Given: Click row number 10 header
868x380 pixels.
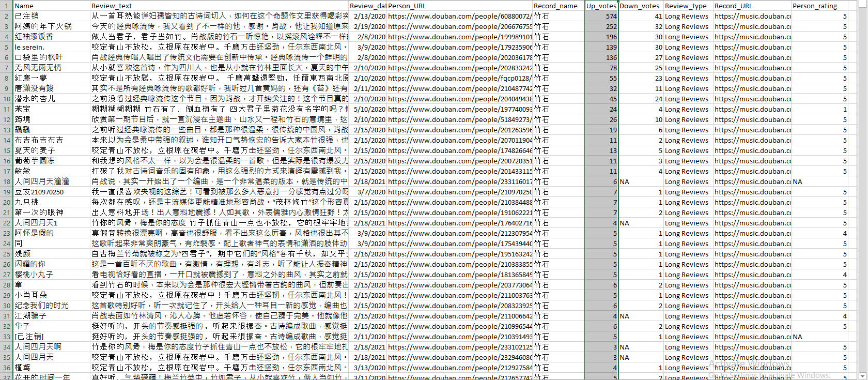Looking at the screenshot, I should click(x=7, y=99).
